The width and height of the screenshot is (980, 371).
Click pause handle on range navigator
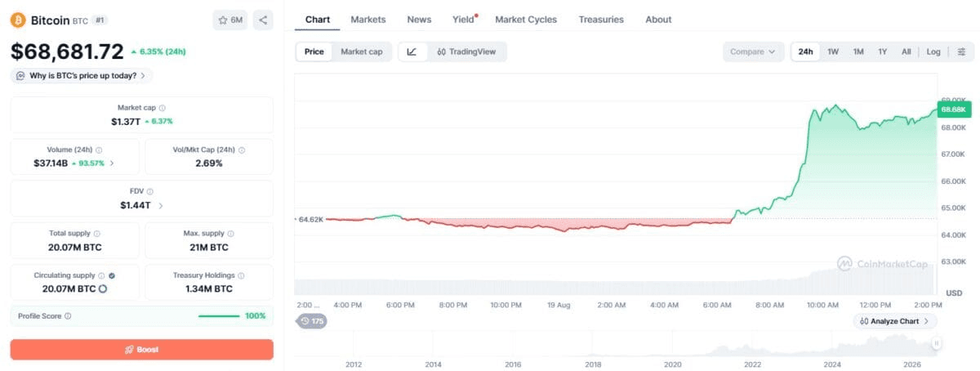936,344
